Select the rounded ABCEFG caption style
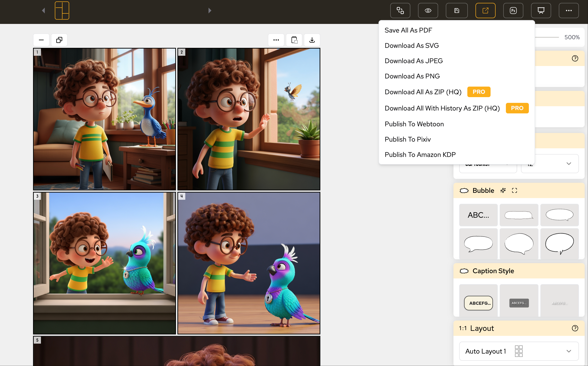The width and height of the screenshot is (588, 366). (478, 303)
